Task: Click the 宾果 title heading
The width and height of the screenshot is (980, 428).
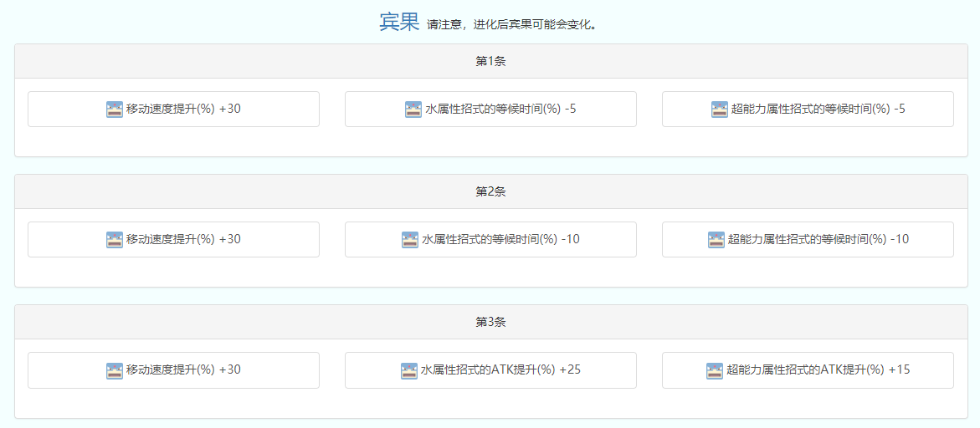Action: [x=399, y=23]
